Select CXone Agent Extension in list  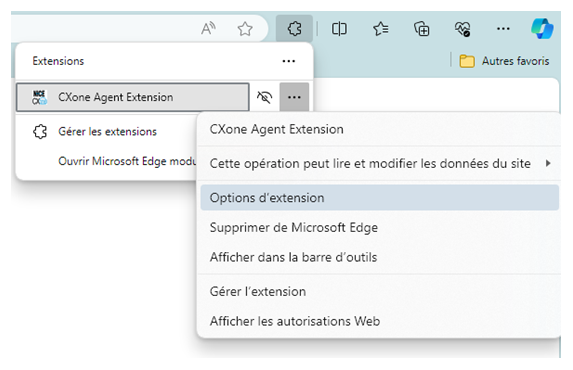pyautogui.click(x=133, y=97)
